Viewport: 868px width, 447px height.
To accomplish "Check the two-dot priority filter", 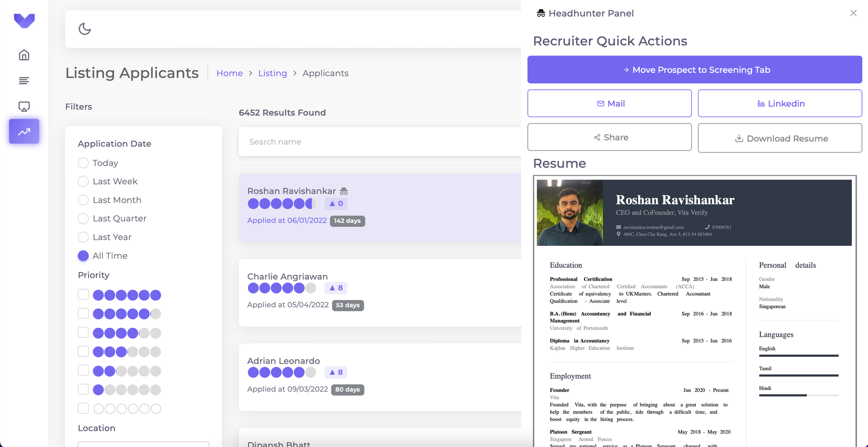I will click(x=83, y=370).
